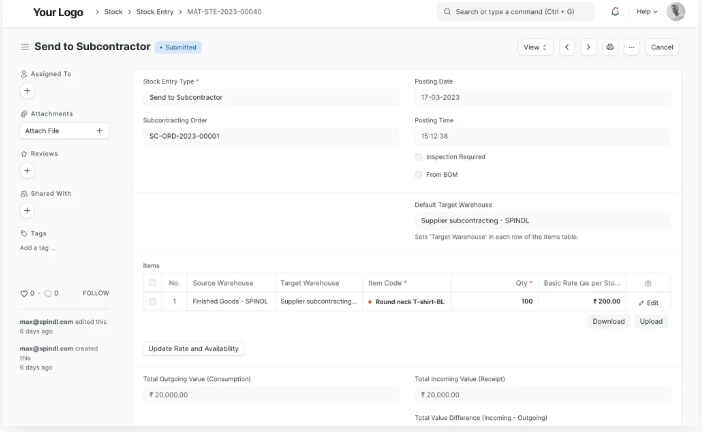
Task: Click Update Rate and Availability button
Action: [194, 348]
